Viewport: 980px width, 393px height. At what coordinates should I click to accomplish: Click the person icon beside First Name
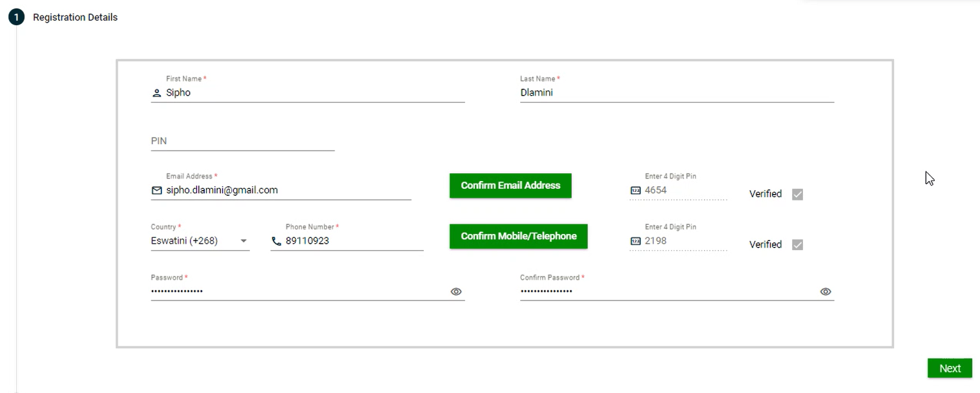pos(156,93)
